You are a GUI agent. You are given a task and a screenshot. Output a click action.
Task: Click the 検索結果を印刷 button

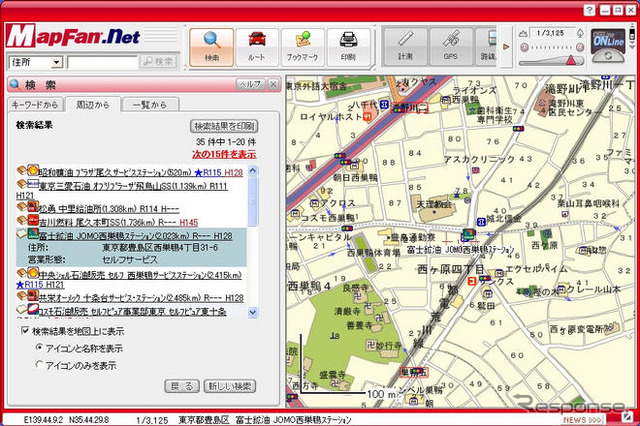(224, 126)
